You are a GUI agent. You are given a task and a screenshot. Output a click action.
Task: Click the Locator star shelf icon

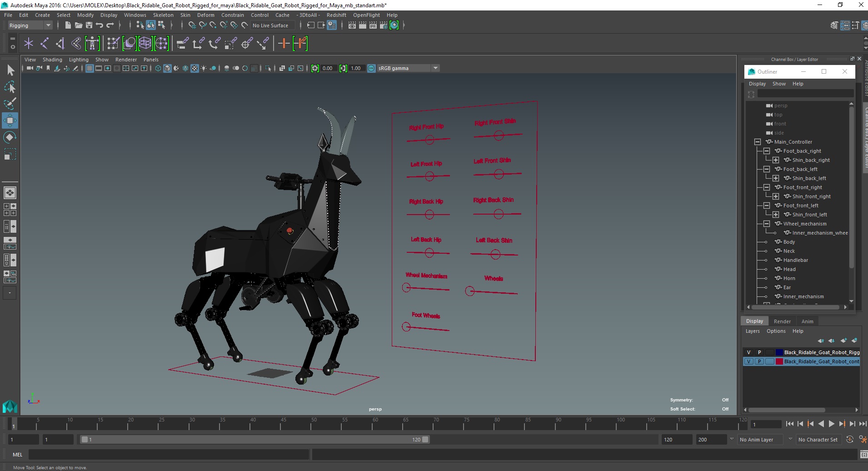pyautogui.click(x=29, y=44)
